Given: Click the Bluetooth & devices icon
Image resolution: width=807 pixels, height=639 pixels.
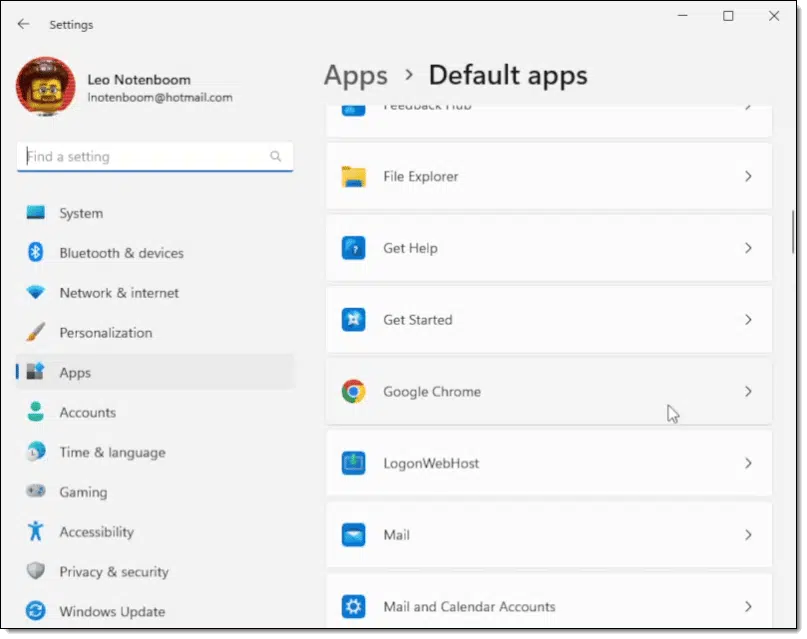Looking at the screenshot, I should pyautogui.click(x=36, y=253).
